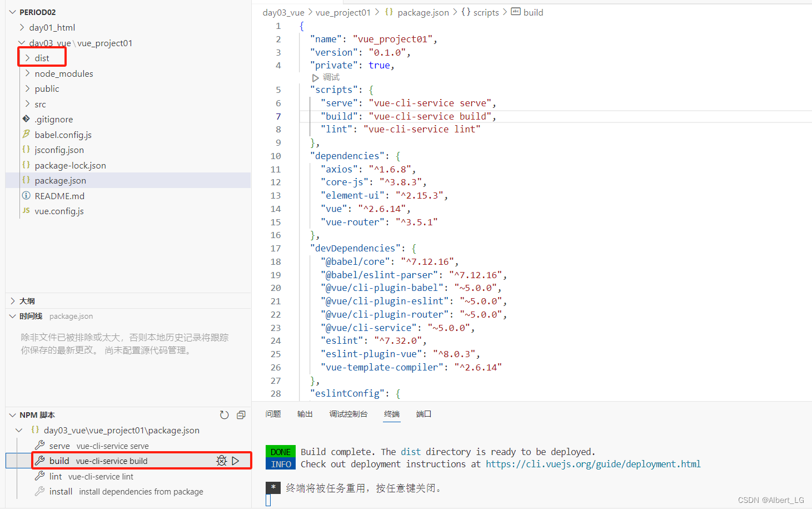Click the "build" script line in editor

coord(409,116)
